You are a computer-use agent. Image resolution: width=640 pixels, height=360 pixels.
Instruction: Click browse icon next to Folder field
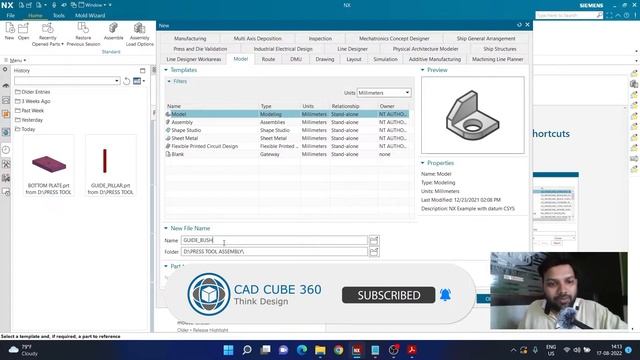pos(373,252)
